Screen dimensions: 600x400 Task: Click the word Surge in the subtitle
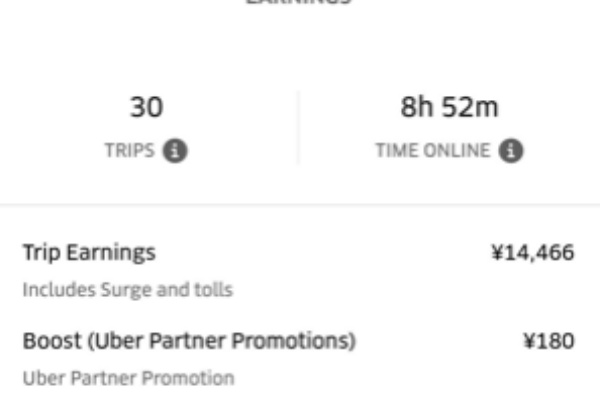click(x=126, y=291)
